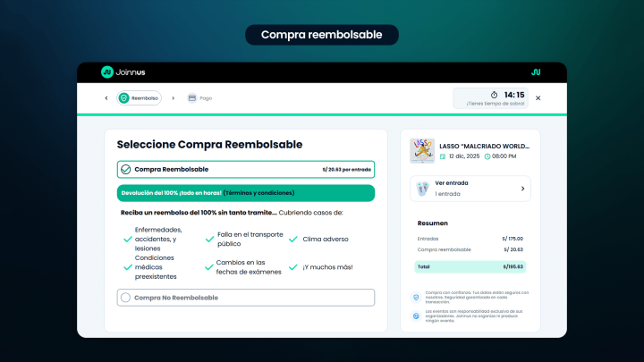Go back using the left arrow
644x362 pixels.
pos(106,98)
